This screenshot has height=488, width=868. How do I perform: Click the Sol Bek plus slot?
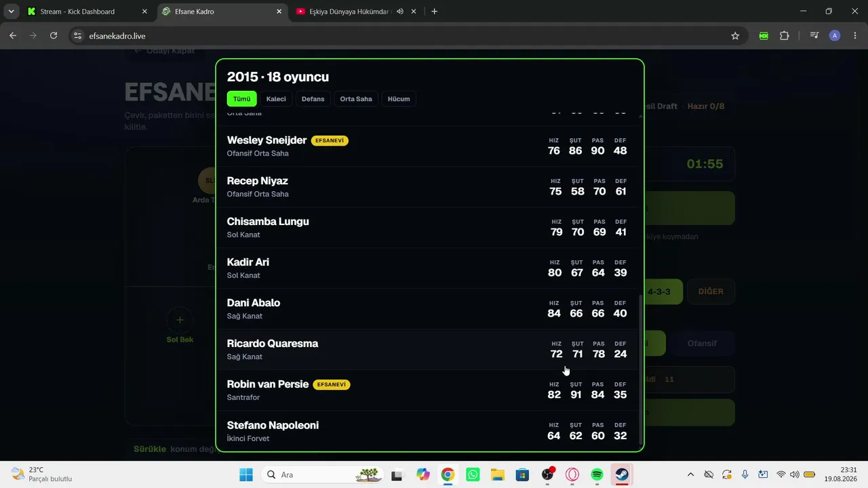pyautogui.click(x=180, y=320)
